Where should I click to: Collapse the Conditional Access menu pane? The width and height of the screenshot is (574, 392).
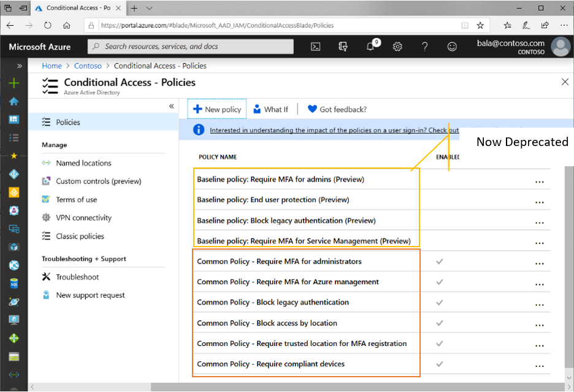tap(171, 106)
